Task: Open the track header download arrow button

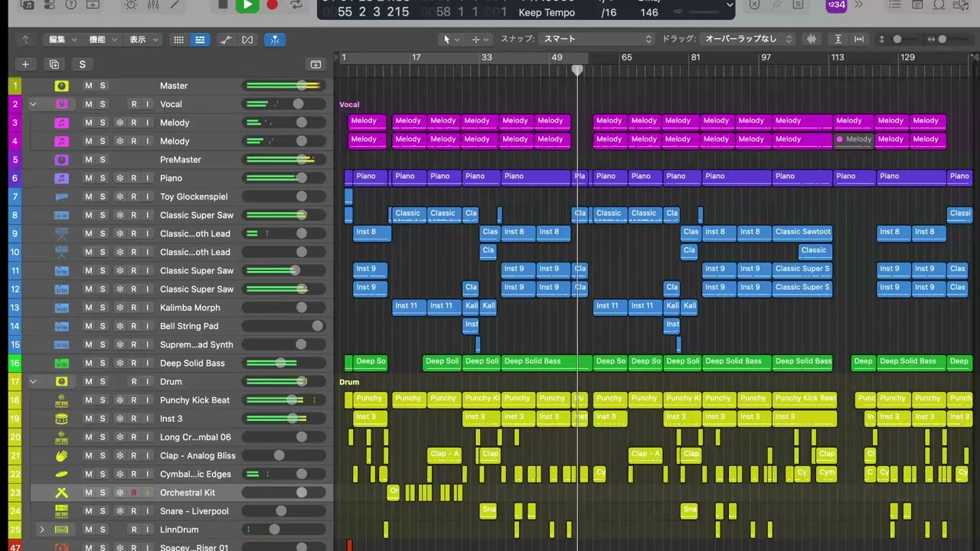Action: pyautogui.click(x=315, y=64)
